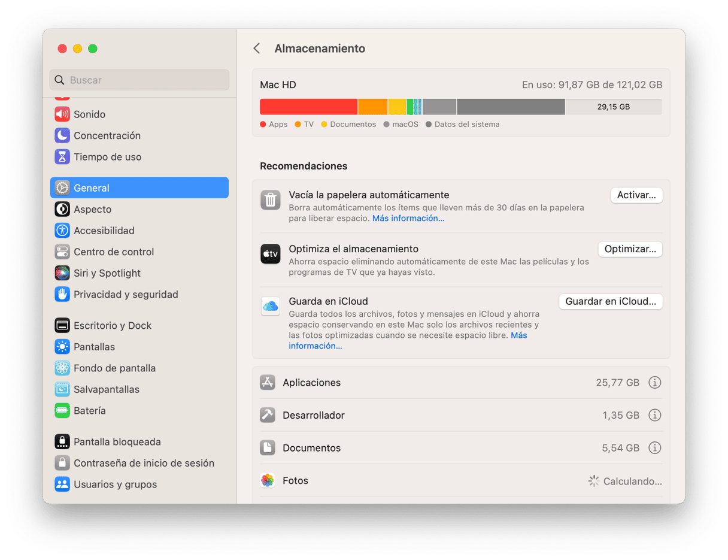Click the Fotos row label
This screenshot has height=560, width=728.
(x=295, y=480)
